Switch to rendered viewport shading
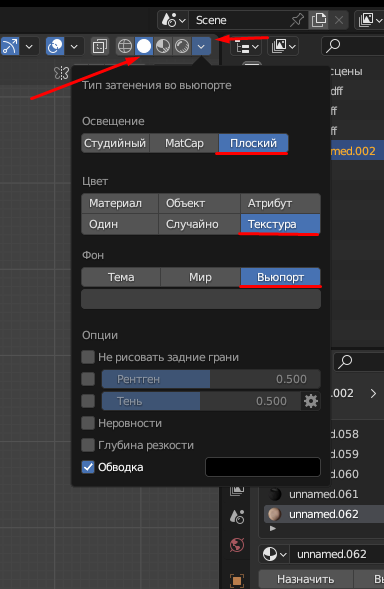 [x=182, y=47]
